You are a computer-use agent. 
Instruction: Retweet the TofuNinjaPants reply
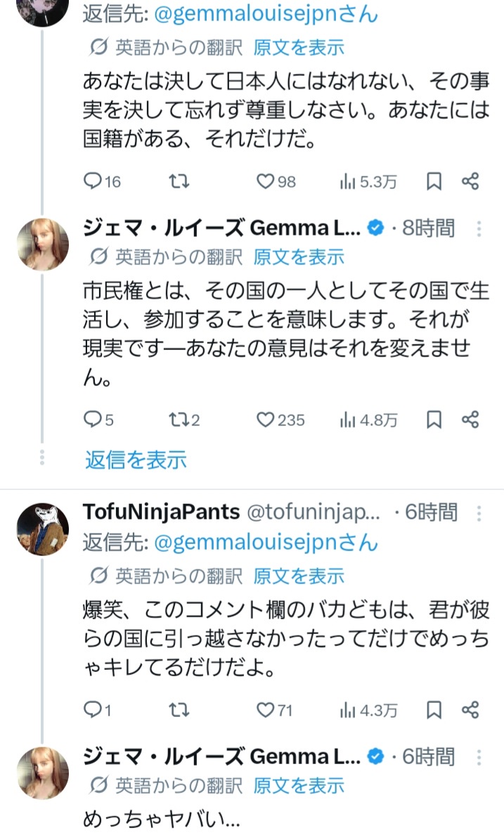click(180, 710)
